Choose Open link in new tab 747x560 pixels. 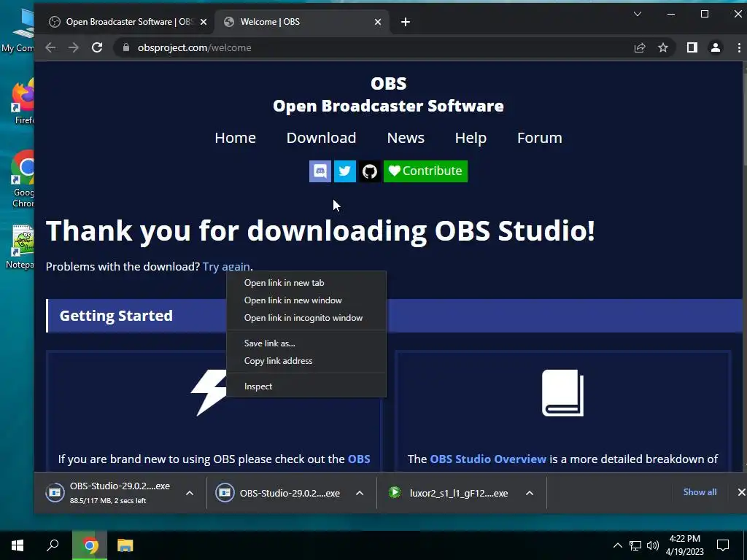306,283
